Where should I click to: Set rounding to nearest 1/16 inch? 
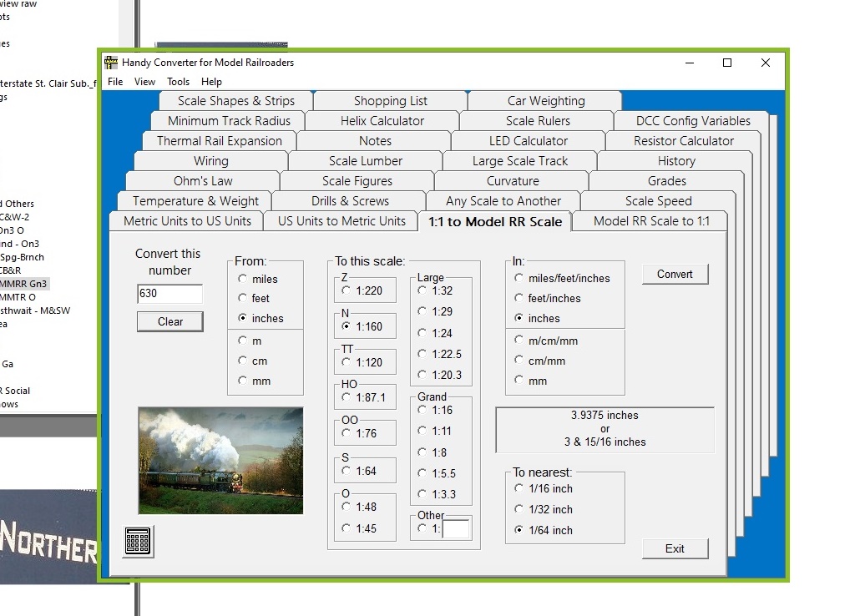(520, 489)
